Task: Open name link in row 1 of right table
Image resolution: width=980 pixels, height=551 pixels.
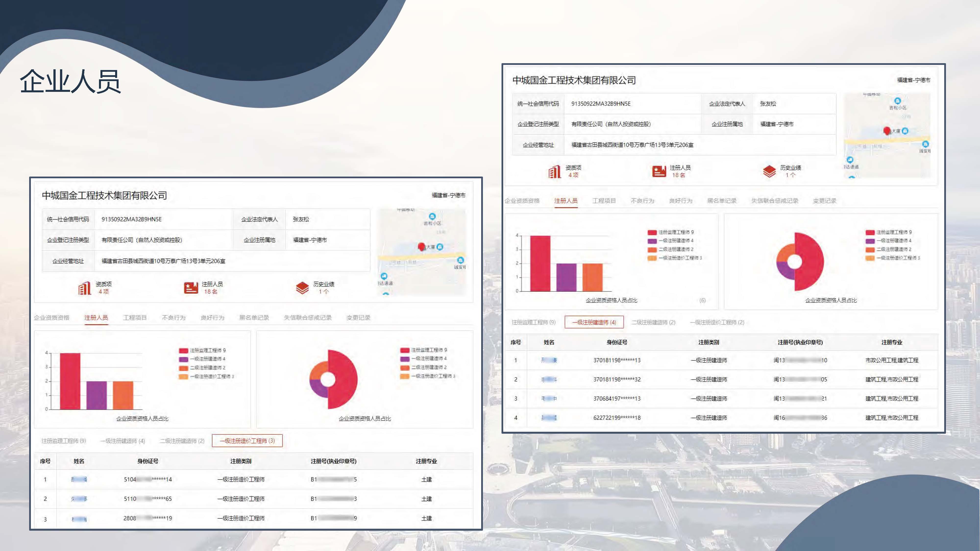Action: pos(549,360)
